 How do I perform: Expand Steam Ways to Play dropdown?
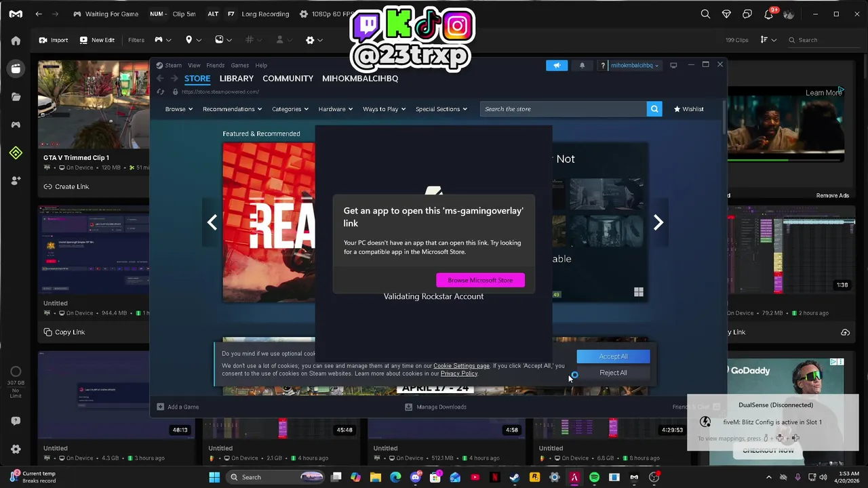click(x=384, y=109)
